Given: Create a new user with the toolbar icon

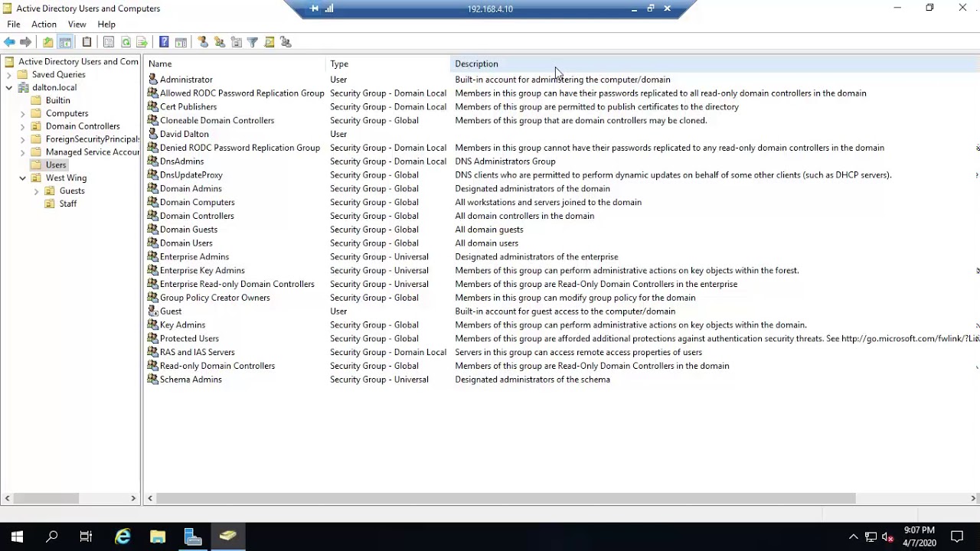Looking at the screenshot, I should tap(203, 42).
